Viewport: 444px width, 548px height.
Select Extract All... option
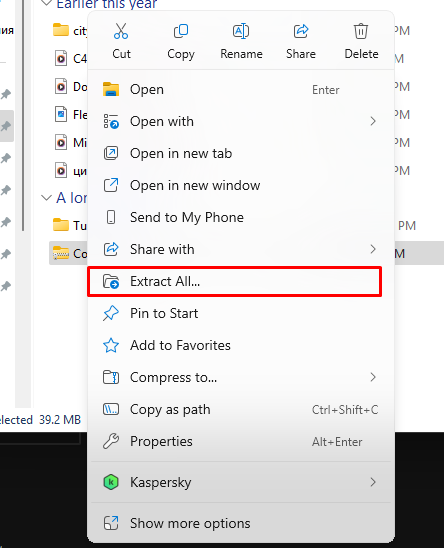(234, 281)
